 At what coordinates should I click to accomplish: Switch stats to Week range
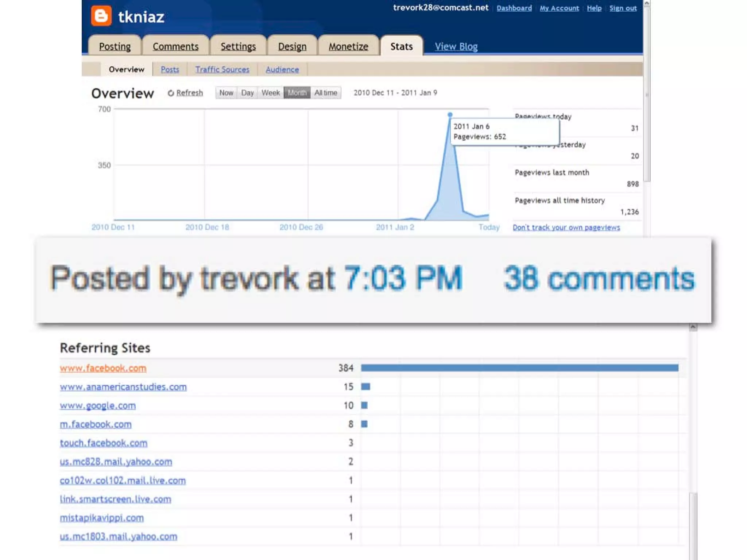pos(271,93)
